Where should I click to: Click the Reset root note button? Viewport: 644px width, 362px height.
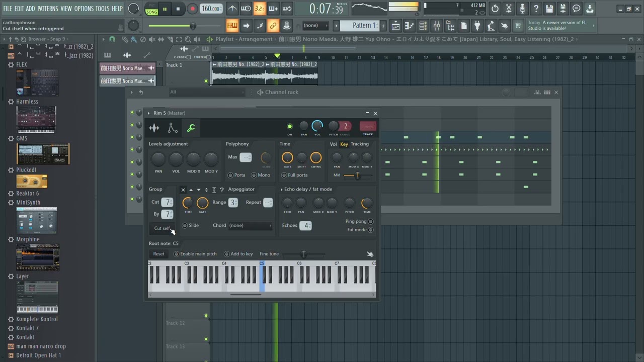tap(158, 254)
